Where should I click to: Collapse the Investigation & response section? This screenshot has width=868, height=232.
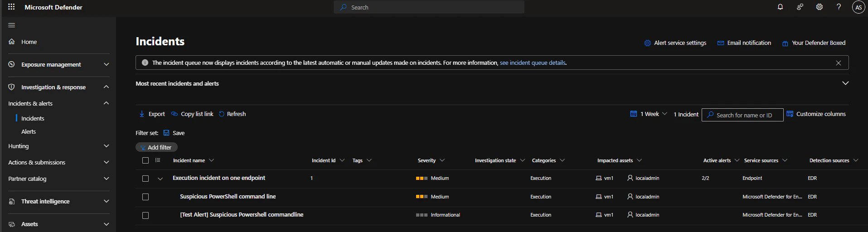pyautogui.click(x=107, y=87)
